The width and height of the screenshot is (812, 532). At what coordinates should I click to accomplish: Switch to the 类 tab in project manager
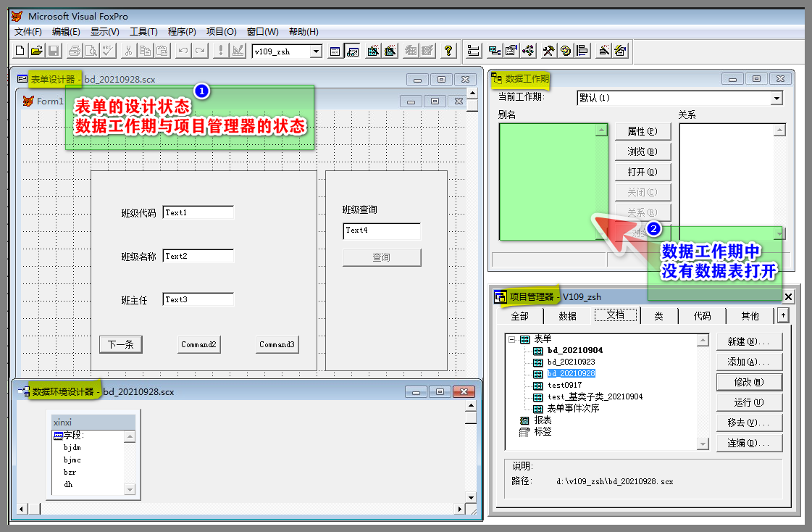pyautogui.click(x=658, y=316)
